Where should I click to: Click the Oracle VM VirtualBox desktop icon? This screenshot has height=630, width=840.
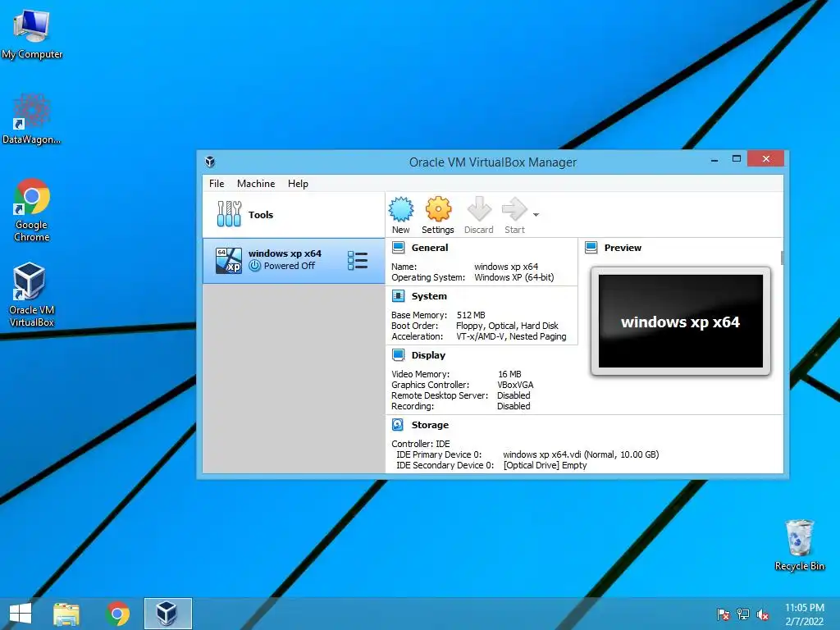(32, 294)
